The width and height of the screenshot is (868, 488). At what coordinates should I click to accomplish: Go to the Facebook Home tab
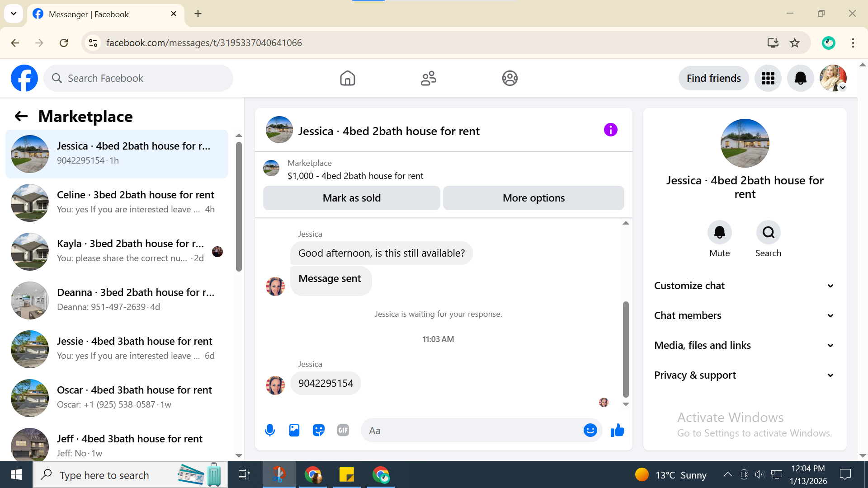(x=347, y=78)
